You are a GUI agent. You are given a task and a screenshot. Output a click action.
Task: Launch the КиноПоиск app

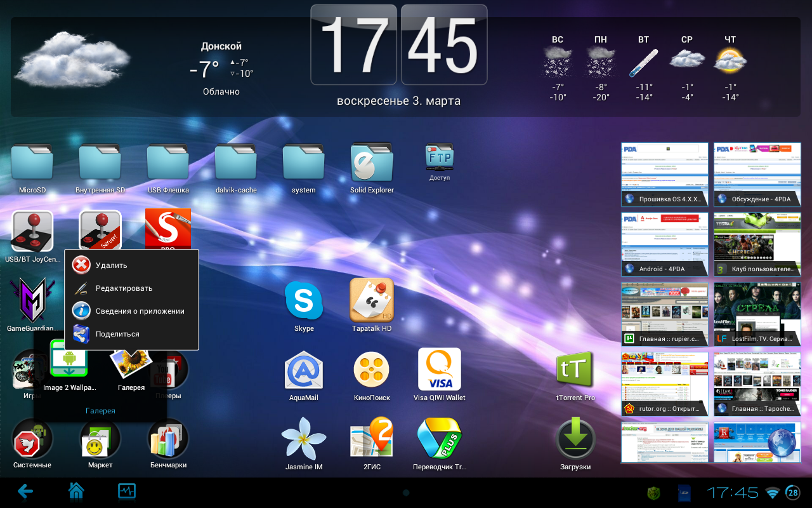tap(372, 370)
